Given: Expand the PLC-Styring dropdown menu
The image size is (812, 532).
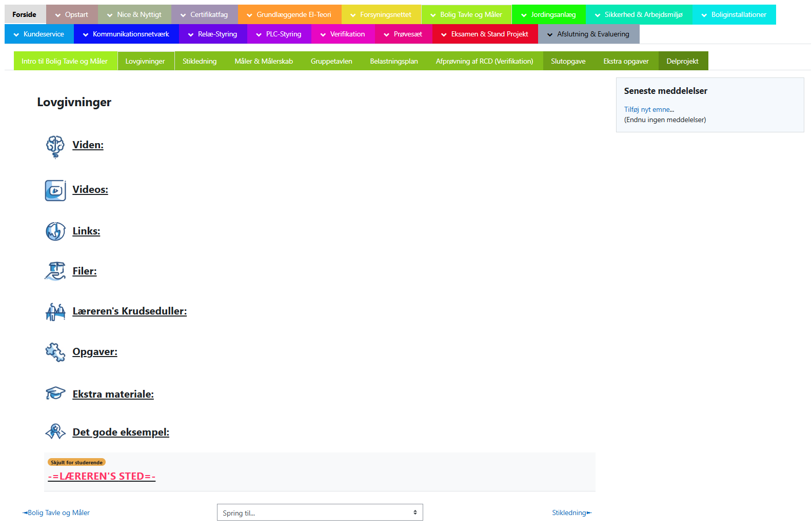Looking at the screenshot, I should click(259, 34).
